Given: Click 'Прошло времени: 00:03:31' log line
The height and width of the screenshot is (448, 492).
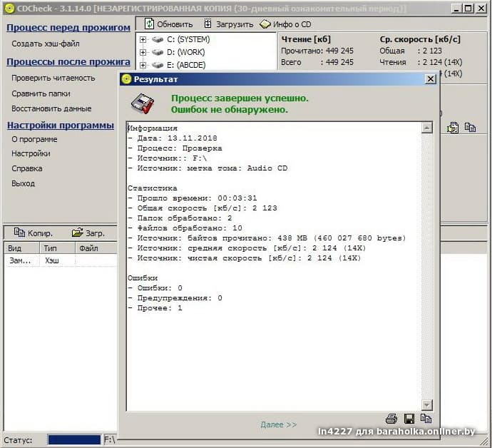Looking at the screenshot, I should 193,198.
